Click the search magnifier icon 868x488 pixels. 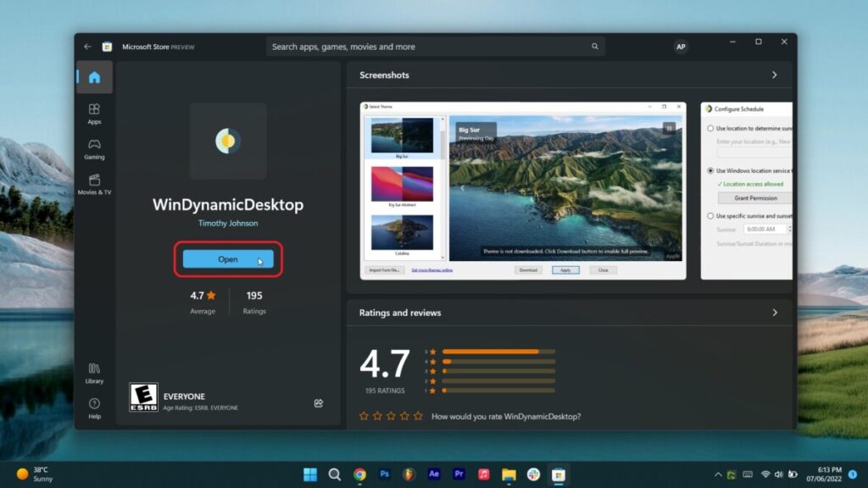point(594,47)
